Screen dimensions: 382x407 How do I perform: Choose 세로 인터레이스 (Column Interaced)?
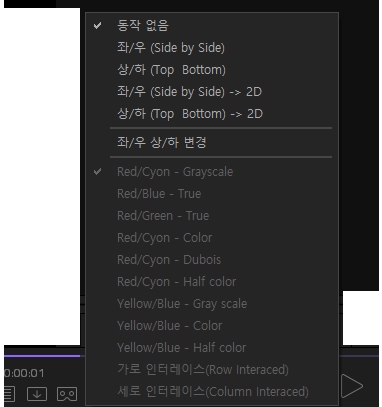pyautogui.click(x=212, y=392)
